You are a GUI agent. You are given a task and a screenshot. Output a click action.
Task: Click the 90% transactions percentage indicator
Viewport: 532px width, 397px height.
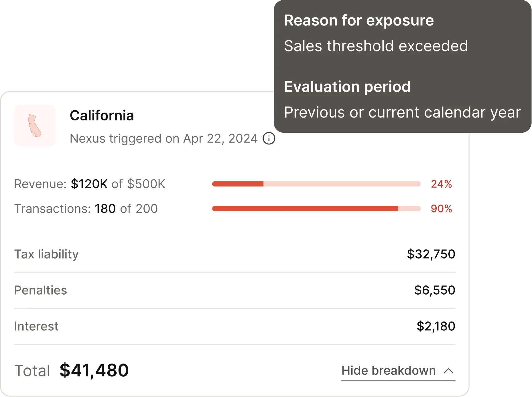(442, 209)
